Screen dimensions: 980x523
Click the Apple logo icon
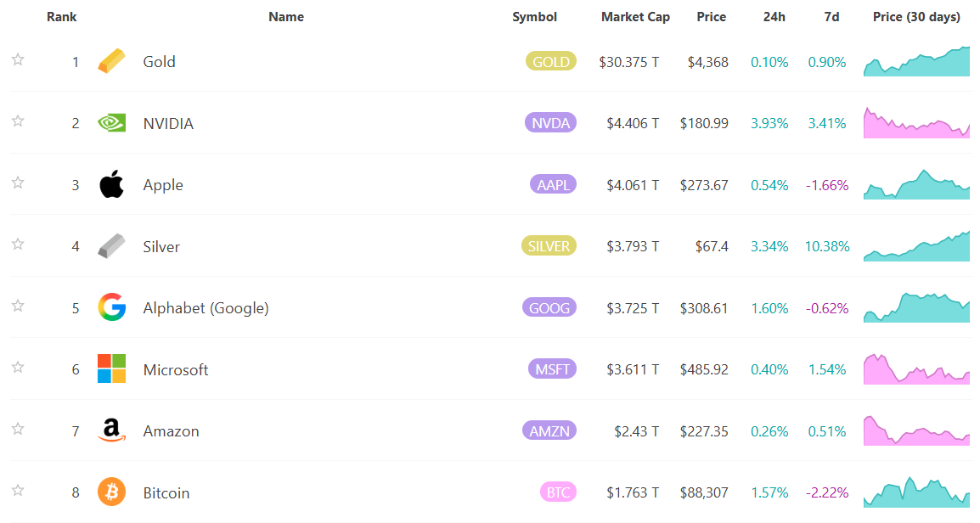[111, 184]
